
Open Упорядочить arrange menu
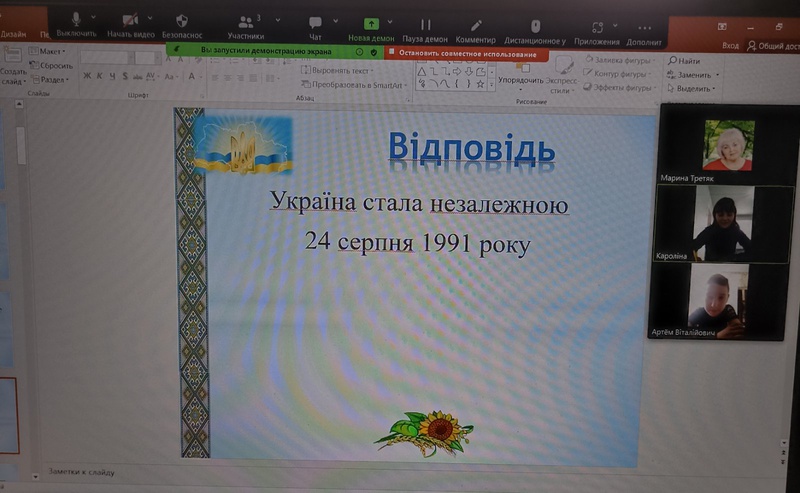[520, 76]
